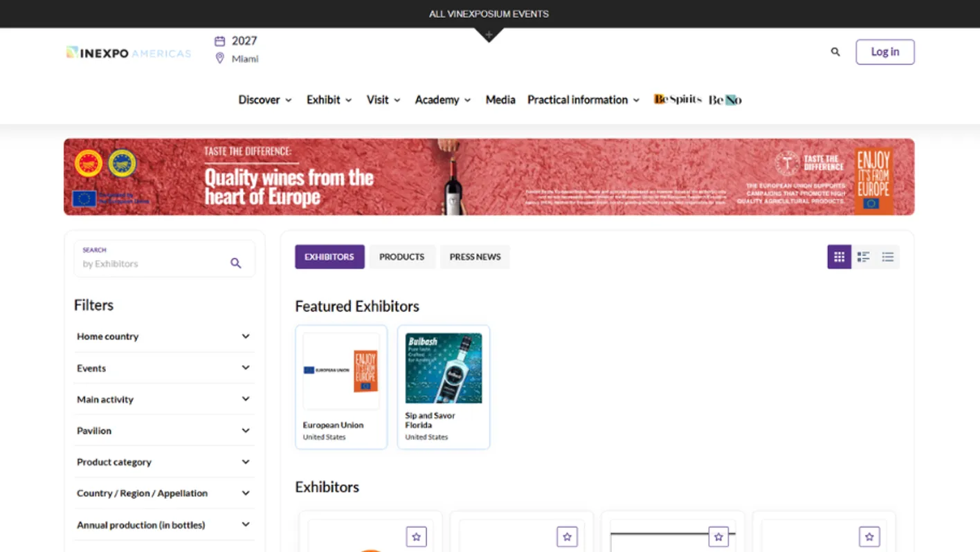The image size is (980, 552).
Task: Click the Miami location text
Action: [x=245, y=59]
